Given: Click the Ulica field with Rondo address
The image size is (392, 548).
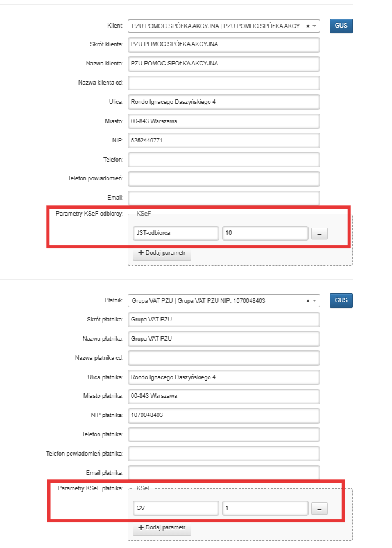Looking at the screenshot, I should [x=223, y=102].
